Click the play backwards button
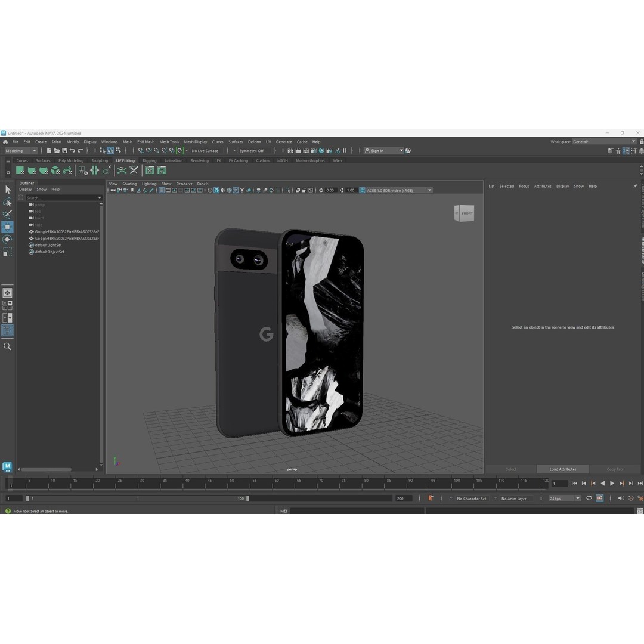Screen dimensions: 644x644 602,484
